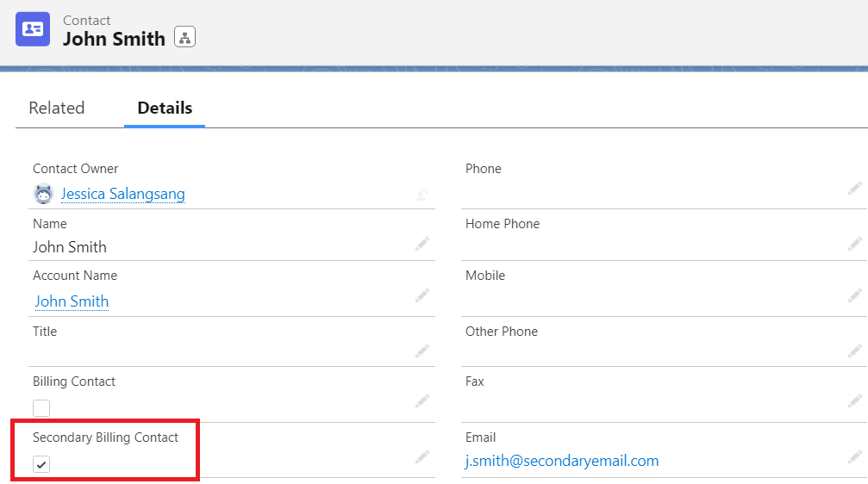Click the Contact record icon in header
This screenshot has width=868, height=484.
click(x=33, y=29)
